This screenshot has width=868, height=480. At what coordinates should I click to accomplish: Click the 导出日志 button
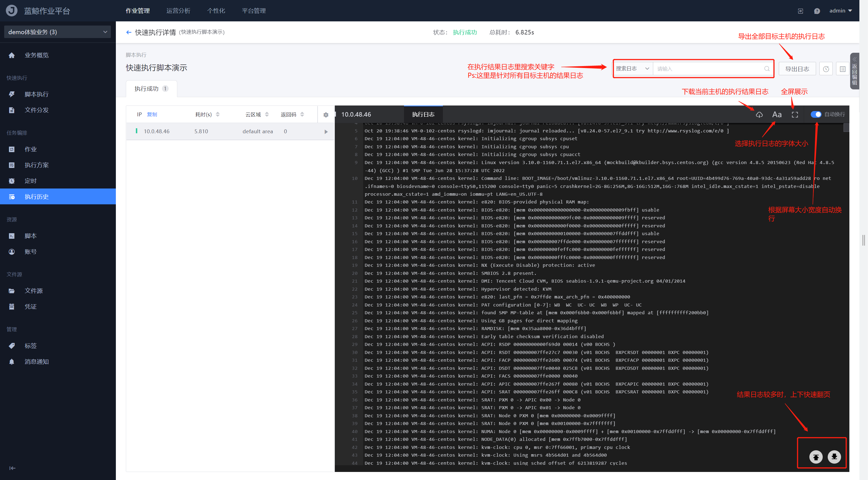click(x=797, y=69)
